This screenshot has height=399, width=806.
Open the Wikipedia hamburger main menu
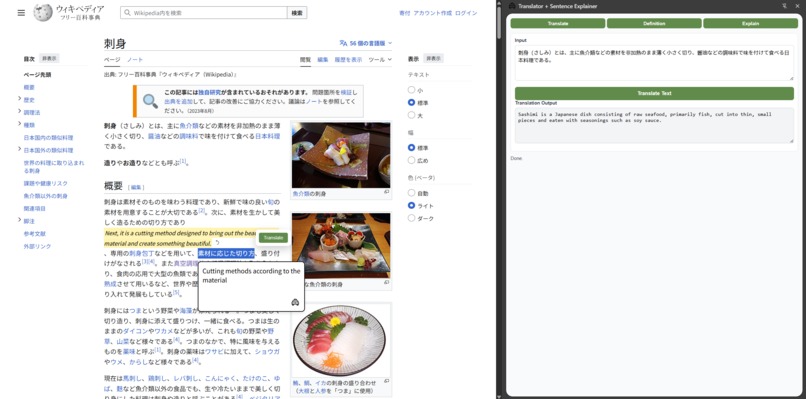(21, 13)
